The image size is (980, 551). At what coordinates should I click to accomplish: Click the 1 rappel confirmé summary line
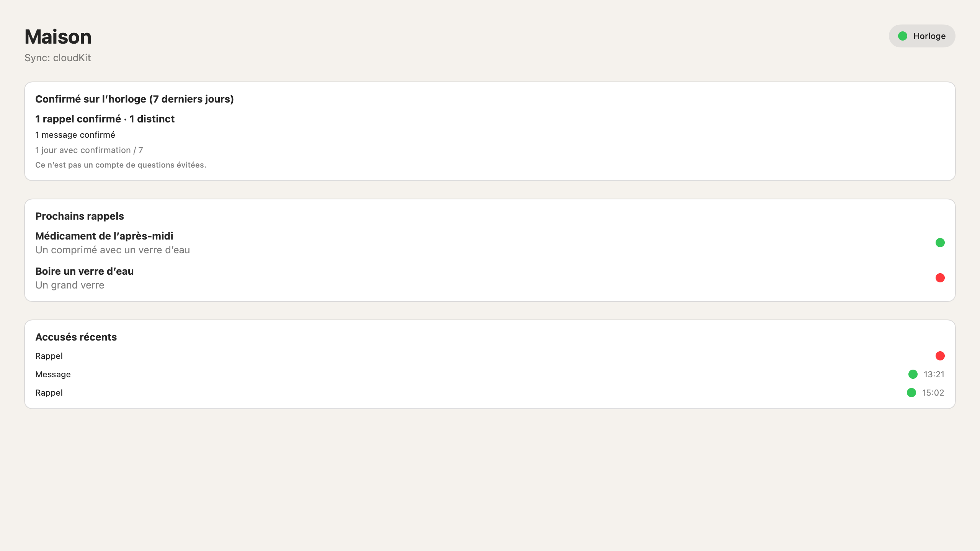pyautogui.click(x=105, y=119)
